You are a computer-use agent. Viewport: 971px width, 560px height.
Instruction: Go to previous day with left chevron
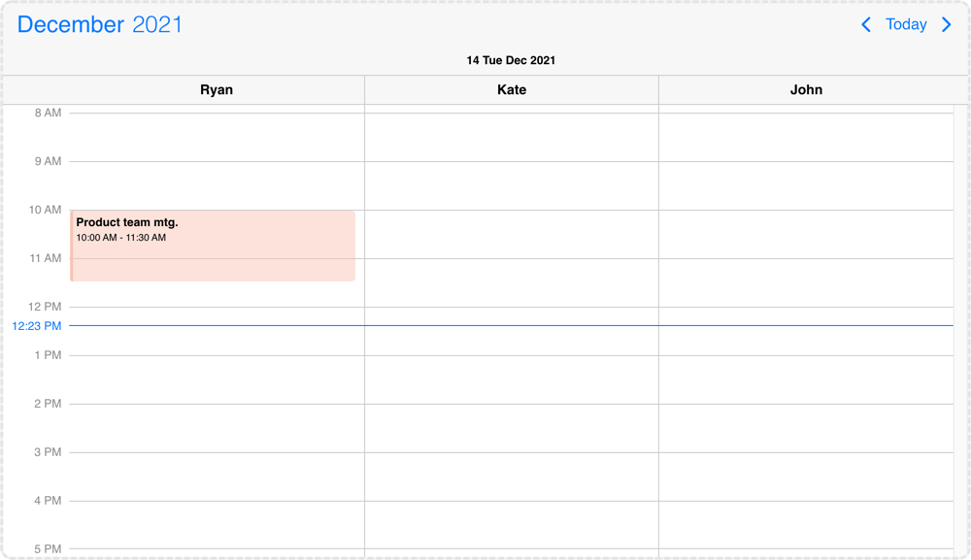[866, 25]
